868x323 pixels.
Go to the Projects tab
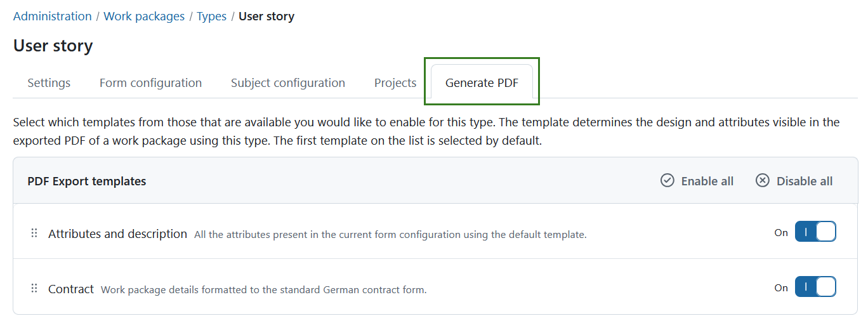coord(395,83)
